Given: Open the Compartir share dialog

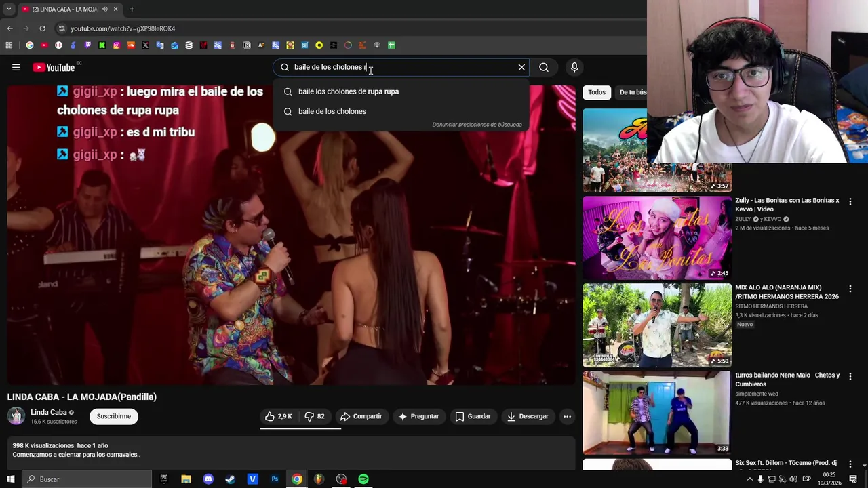Looking at the screenshot, I should pos(361,416).
